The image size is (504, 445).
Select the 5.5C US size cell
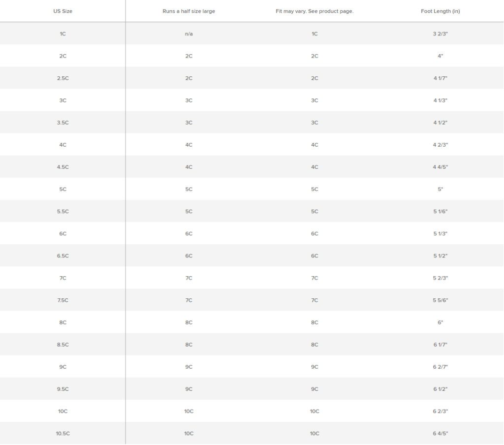[x=63, y=211]
